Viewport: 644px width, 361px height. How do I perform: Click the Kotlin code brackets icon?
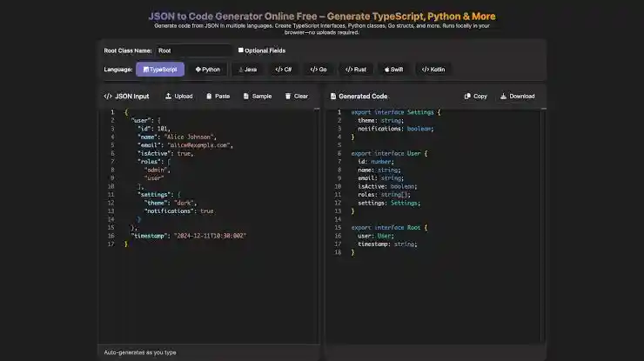pyautogui.click(x=425, y=70)
